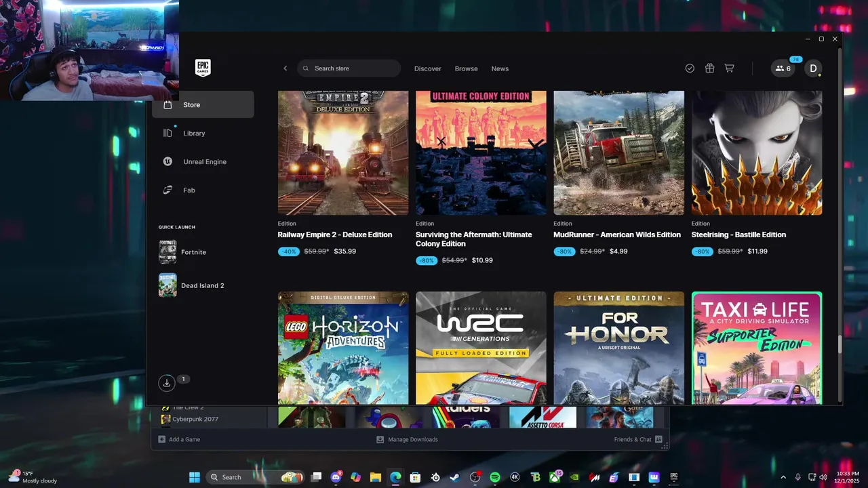Go back with the back arrow
The width and height of the screenshot is (868, 488).
(285, 68)
